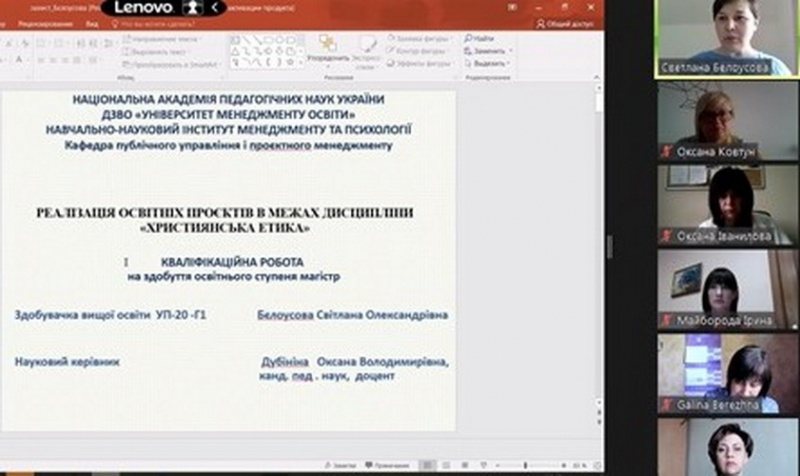Screen dimensions: 800x476
Task: Click the Share (Общий доступ) button
Action: (565, 24)
